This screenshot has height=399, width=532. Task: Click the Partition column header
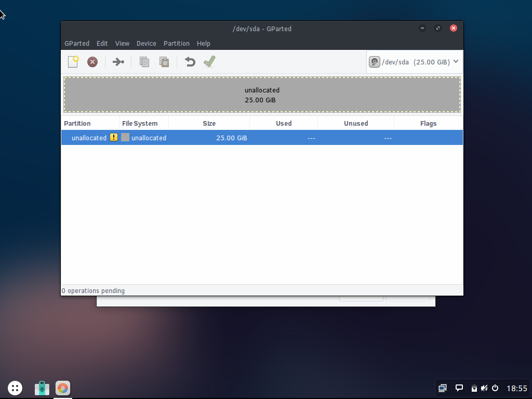[90, 124]
